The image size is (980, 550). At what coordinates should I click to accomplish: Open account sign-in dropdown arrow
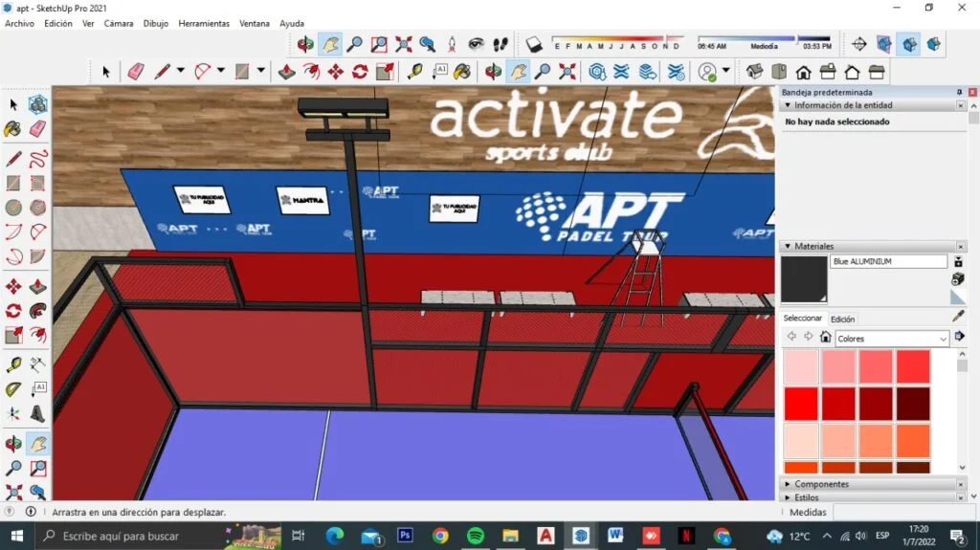(725, 71)
